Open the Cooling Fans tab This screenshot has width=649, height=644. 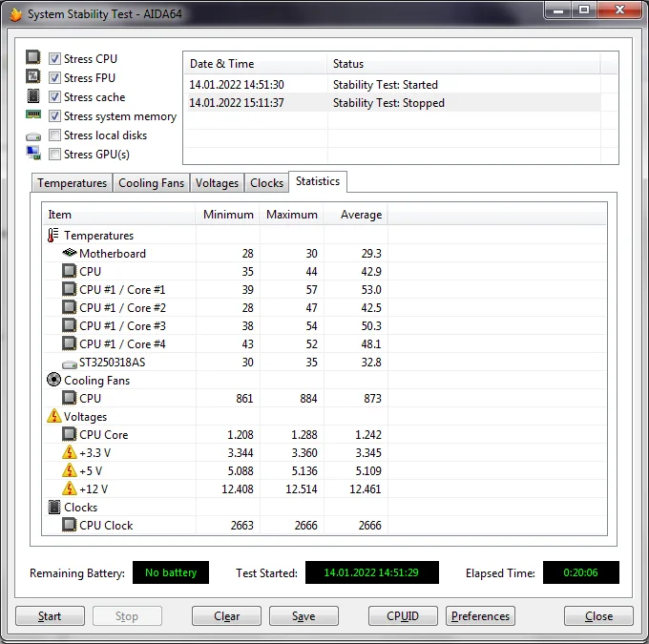click(151, 183)
